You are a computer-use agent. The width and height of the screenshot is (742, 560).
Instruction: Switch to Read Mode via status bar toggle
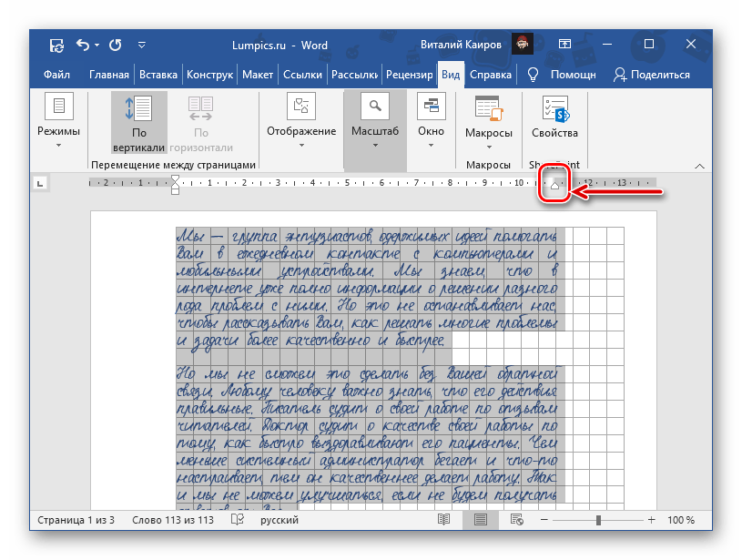point(442,520)
